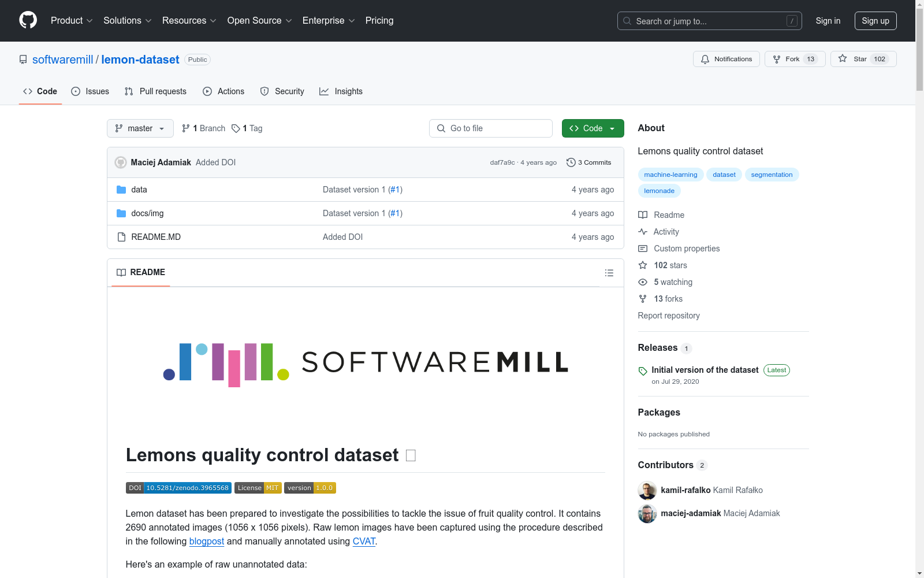The height and width of the screenshot is (578, 924).
Task: Click the eye icon beside 5 watching
Action: (643, 282)
